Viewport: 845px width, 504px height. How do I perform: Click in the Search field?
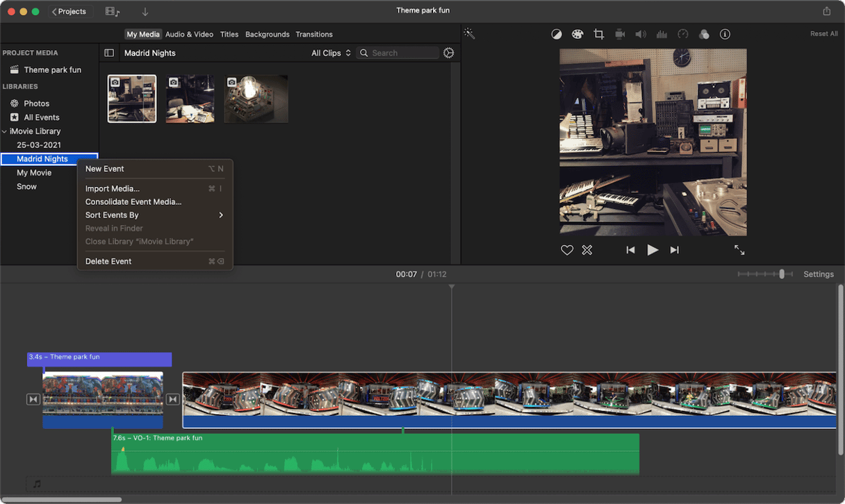(x=398, y=53)
